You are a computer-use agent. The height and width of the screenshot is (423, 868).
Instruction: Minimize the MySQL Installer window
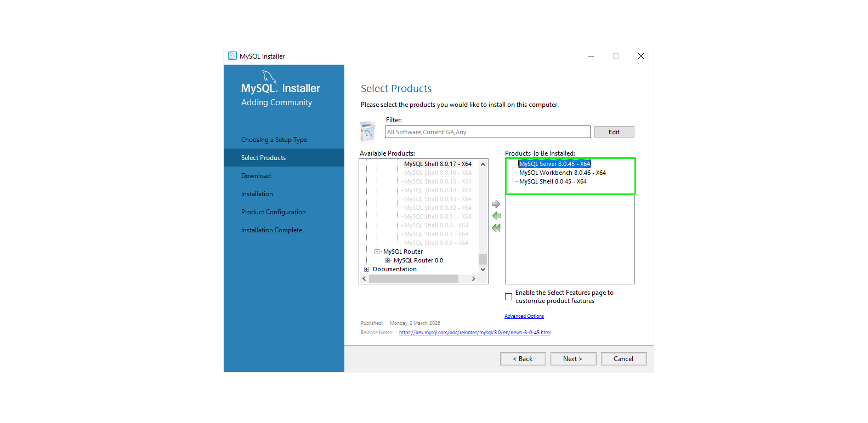591,56
